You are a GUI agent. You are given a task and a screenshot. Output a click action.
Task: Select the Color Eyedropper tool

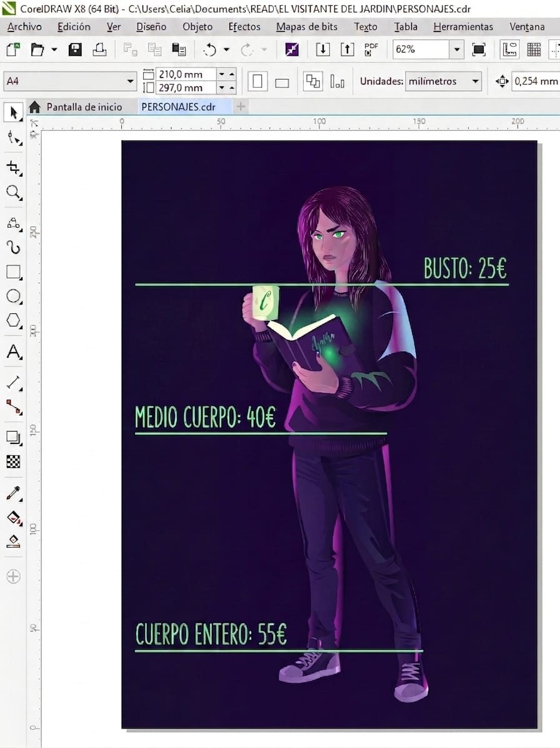click(14, 493)
